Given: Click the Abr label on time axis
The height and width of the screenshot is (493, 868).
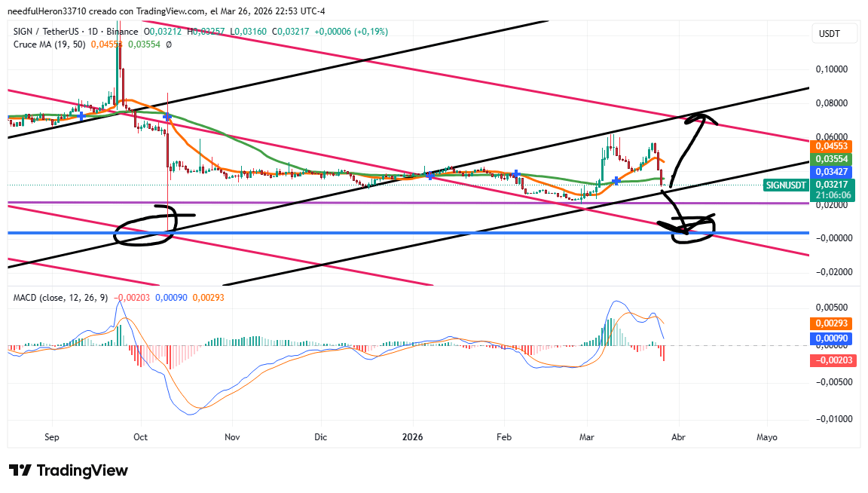Looking at the screenshot, I should point(678,437).
